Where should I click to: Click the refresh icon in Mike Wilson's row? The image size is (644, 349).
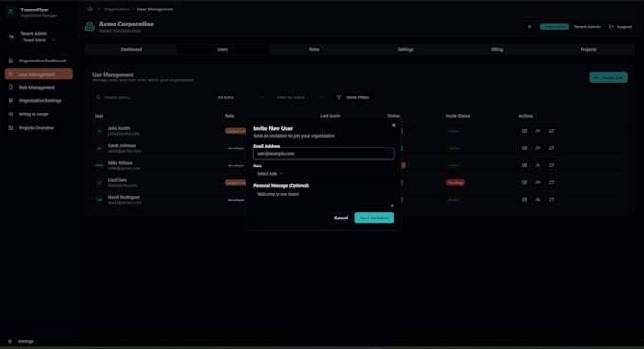pyautogui.click(x=551, y=166)
